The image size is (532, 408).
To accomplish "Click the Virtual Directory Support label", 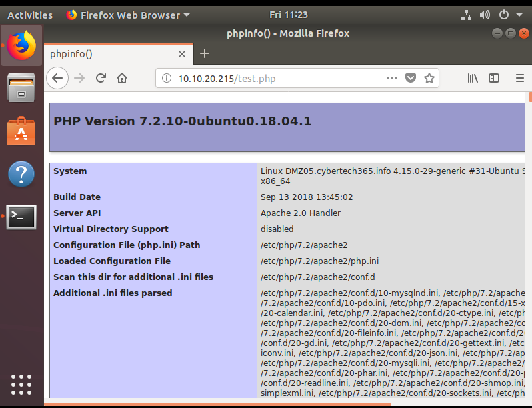I will point(111,229).
